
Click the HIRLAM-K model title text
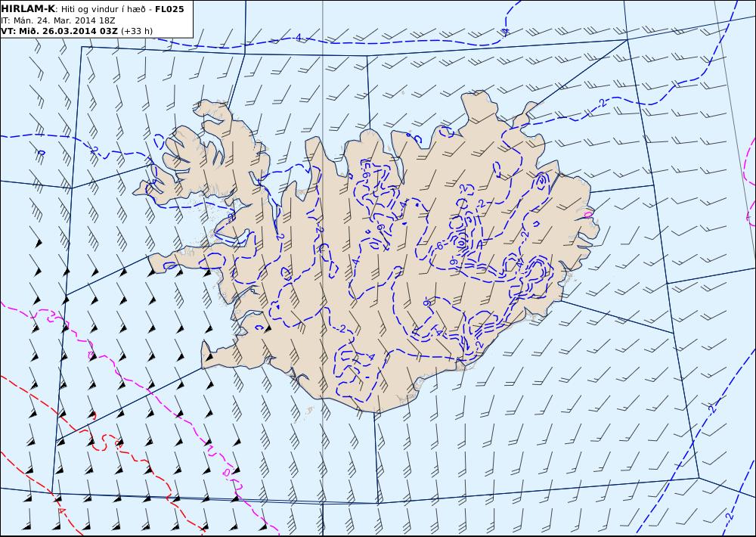point(28,8)
